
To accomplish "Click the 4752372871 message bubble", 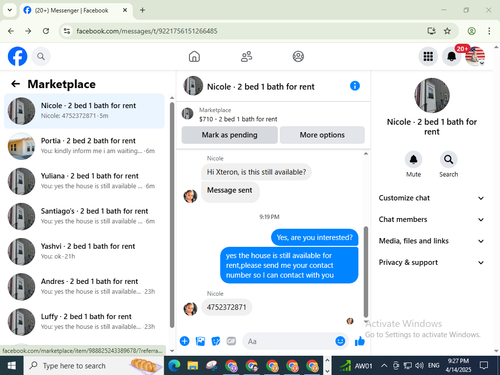I will pos(226,307).
